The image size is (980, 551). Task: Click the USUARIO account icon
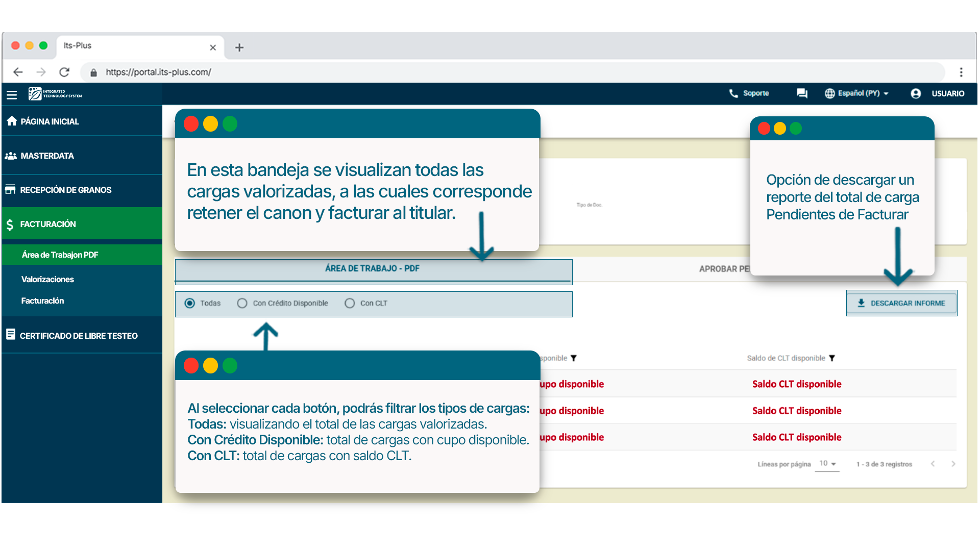pyautogui.click(x=916, y=94)
